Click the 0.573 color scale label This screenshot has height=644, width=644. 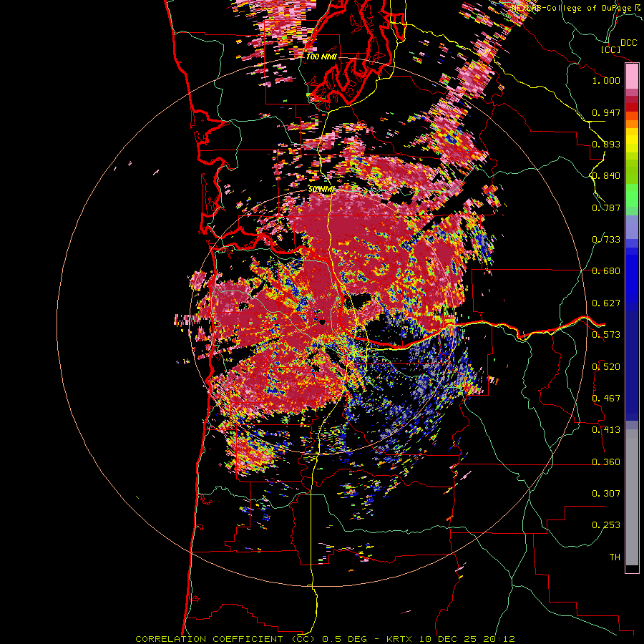[x=606, y=335]
